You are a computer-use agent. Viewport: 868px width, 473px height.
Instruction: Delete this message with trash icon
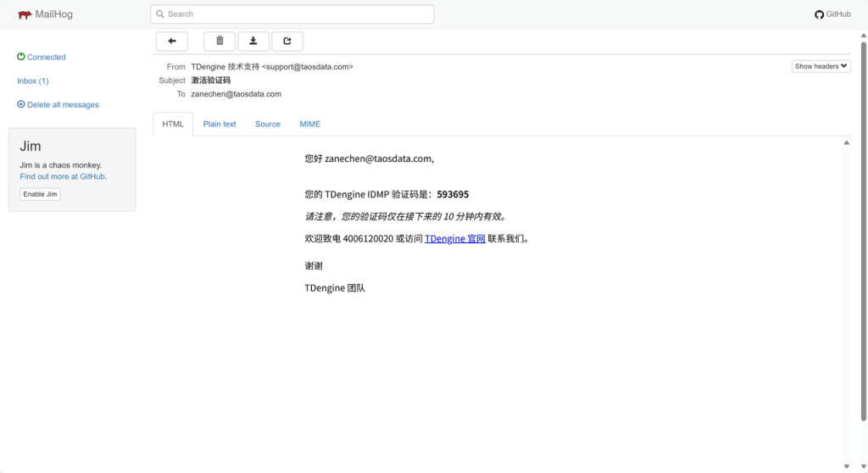click(220, 41)
